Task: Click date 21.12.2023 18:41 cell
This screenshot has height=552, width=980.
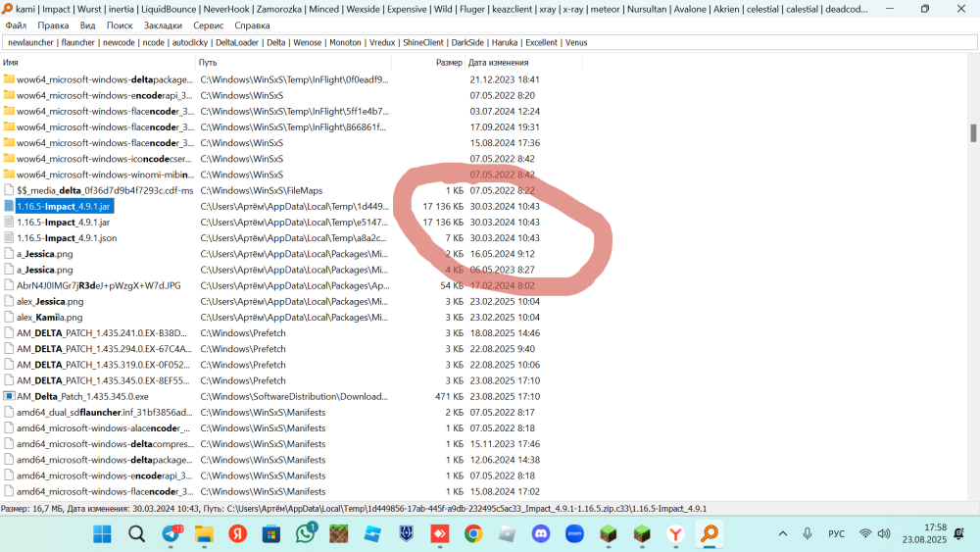Action: [x=505, y=79]
